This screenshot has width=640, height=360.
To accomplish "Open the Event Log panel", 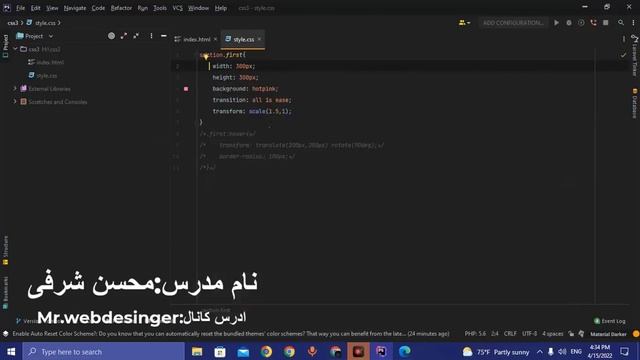I will (609, 321).
